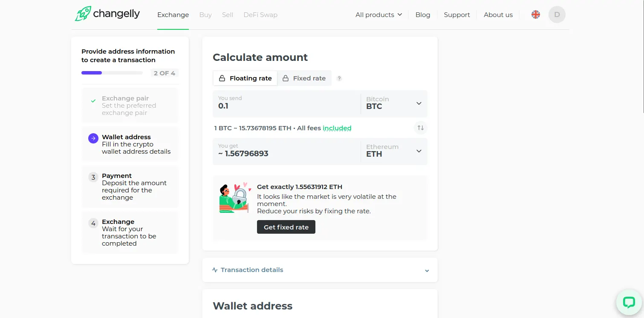The width and height of the screenshot is (644, 318).
Task: Click the Changelly rocket logo
Action: (83, 14)
